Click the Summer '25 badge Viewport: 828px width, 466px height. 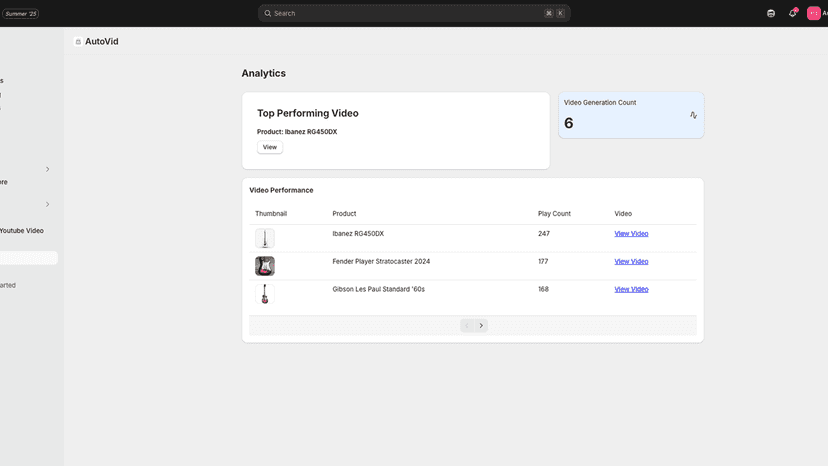21,14
